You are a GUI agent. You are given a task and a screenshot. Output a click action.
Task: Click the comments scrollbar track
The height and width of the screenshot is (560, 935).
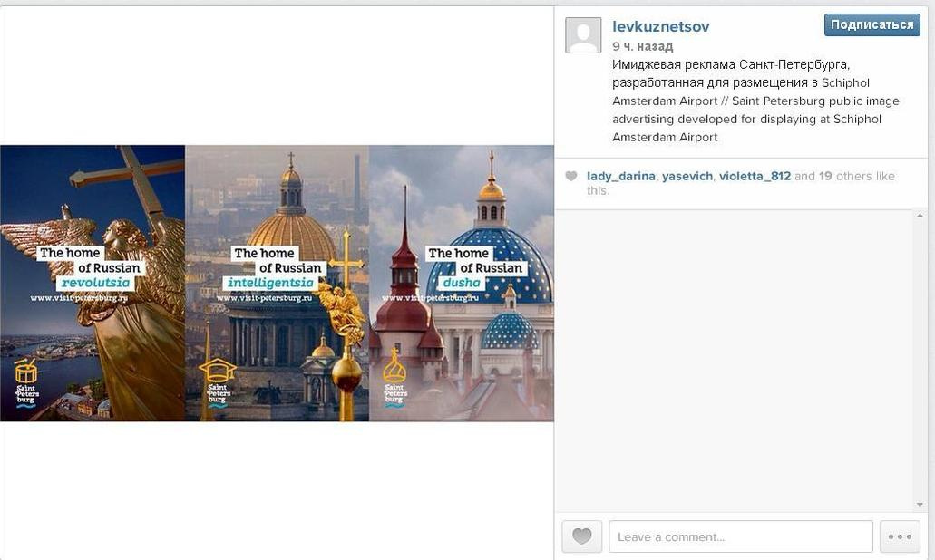coord(920,360)
